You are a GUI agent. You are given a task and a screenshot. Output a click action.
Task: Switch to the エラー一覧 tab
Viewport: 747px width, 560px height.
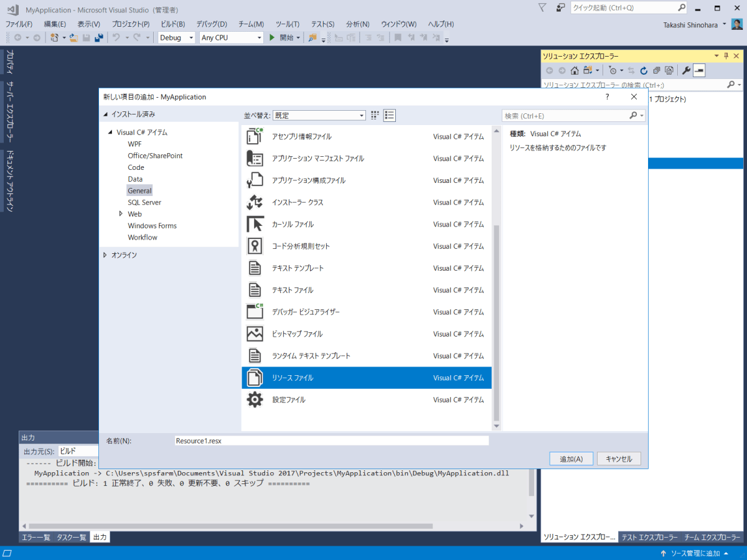36,537
